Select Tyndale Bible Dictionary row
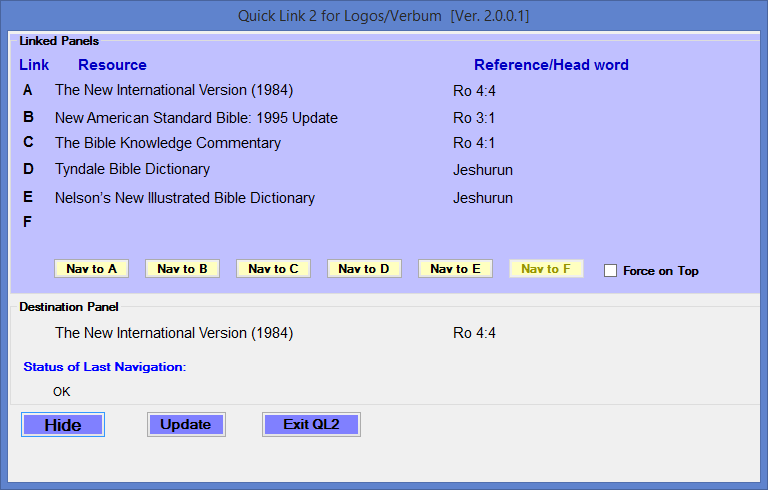The width and height of the screenshot is (768, 490). point(132,169)
